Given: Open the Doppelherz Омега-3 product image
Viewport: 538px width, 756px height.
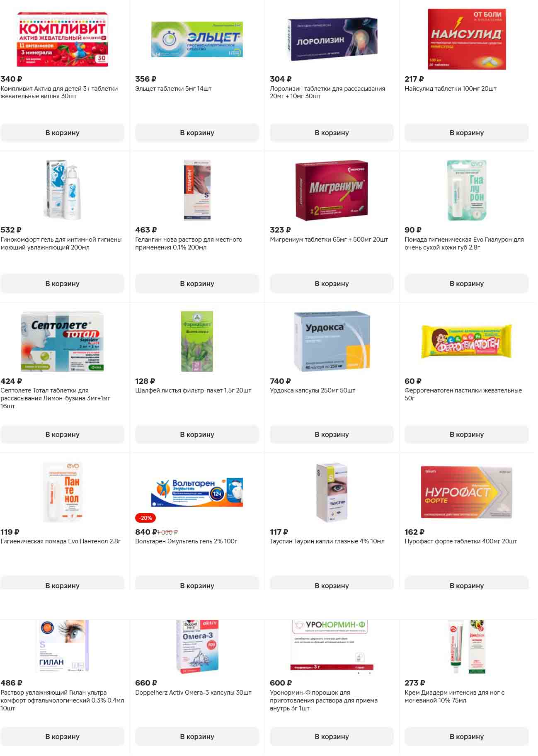Looking at the screenshot, I should [197, 645].
